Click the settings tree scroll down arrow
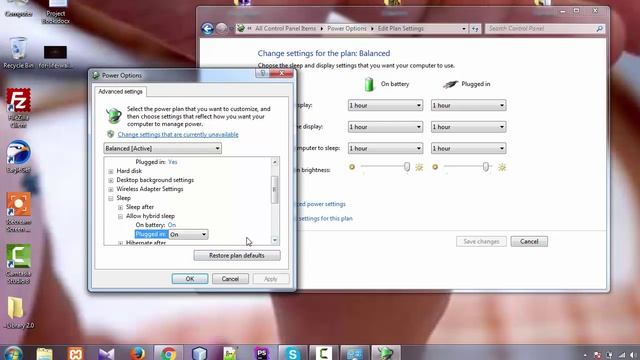The image size is (640, 360). tap(275, 240)
